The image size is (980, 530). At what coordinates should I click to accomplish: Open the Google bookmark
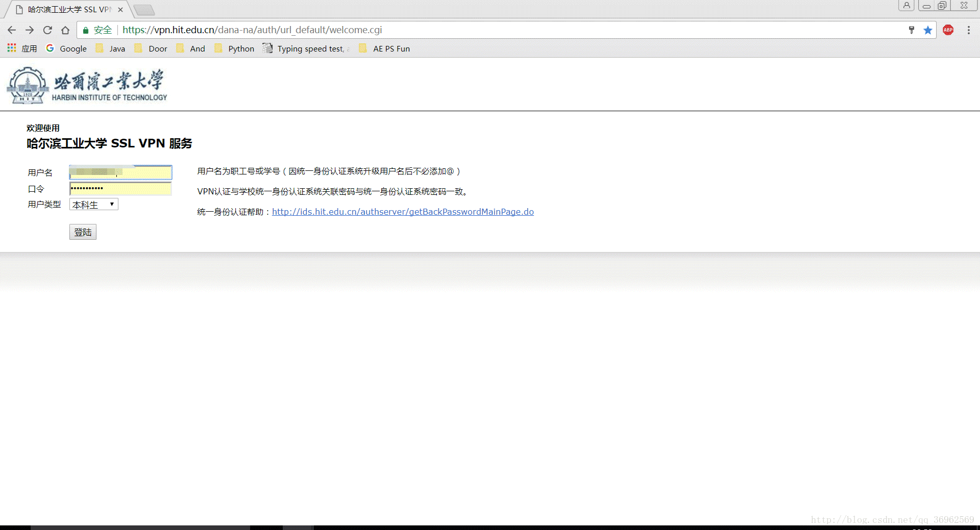(66, 48)
